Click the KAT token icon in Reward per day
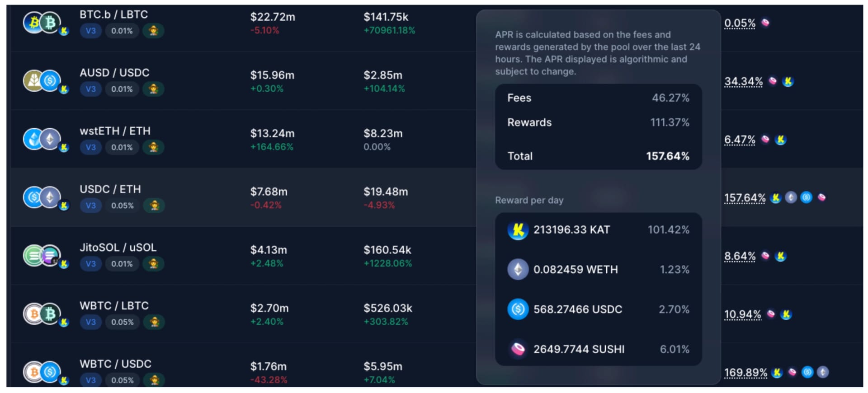Screen dimensions: 868x393 (518, 230)
